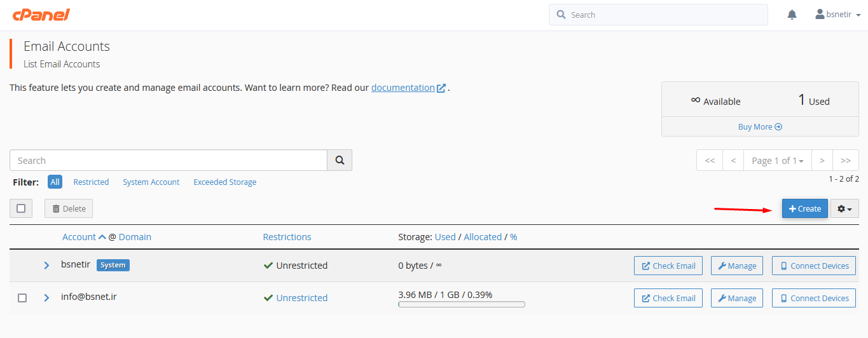Viewport: 868px width, 338px height.
Task: Click the sort arrow next to Account header
Action: [102, 237]
